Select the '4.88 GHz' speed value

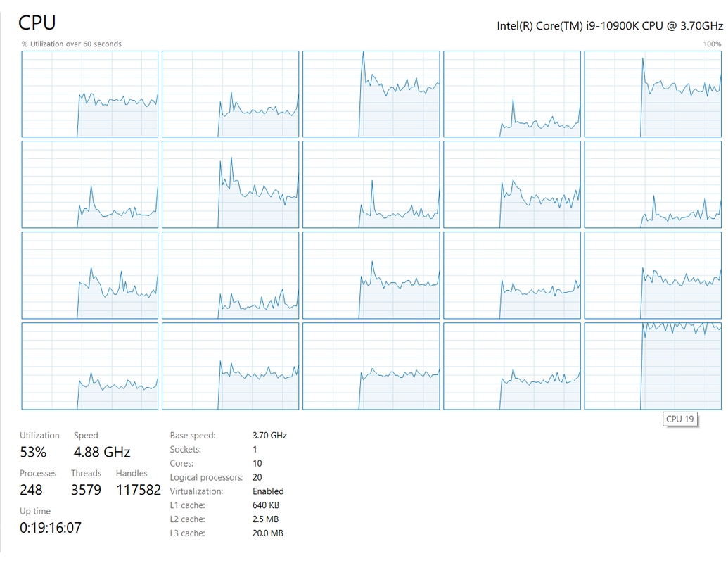pyautogui.click(x=102, y=452)
